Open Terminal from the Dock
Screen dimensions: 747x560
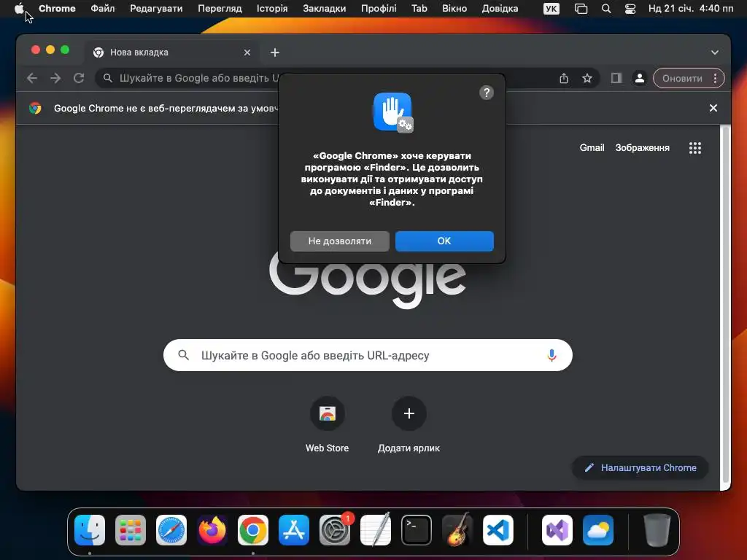point(417,530)
